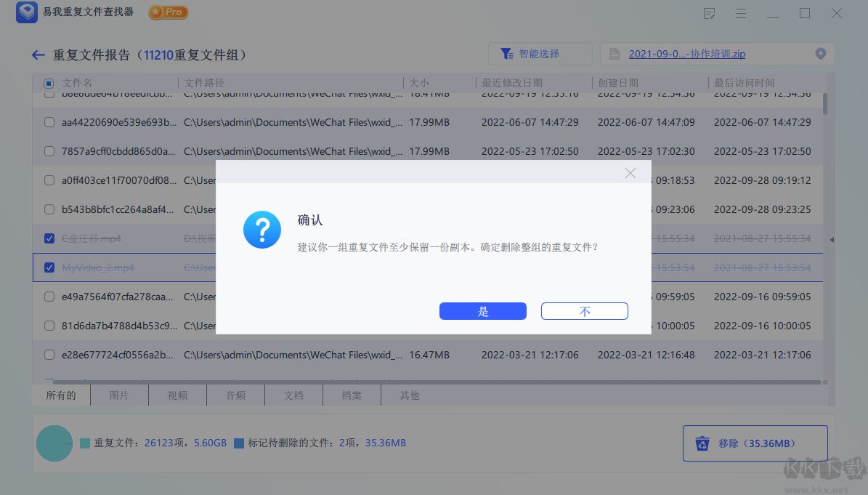Image resolution: width=868 pixels, height=495 pixels.
Task: Open the hamburger menu in title bar
Action: pyautogui.click(x=741, y=13)
